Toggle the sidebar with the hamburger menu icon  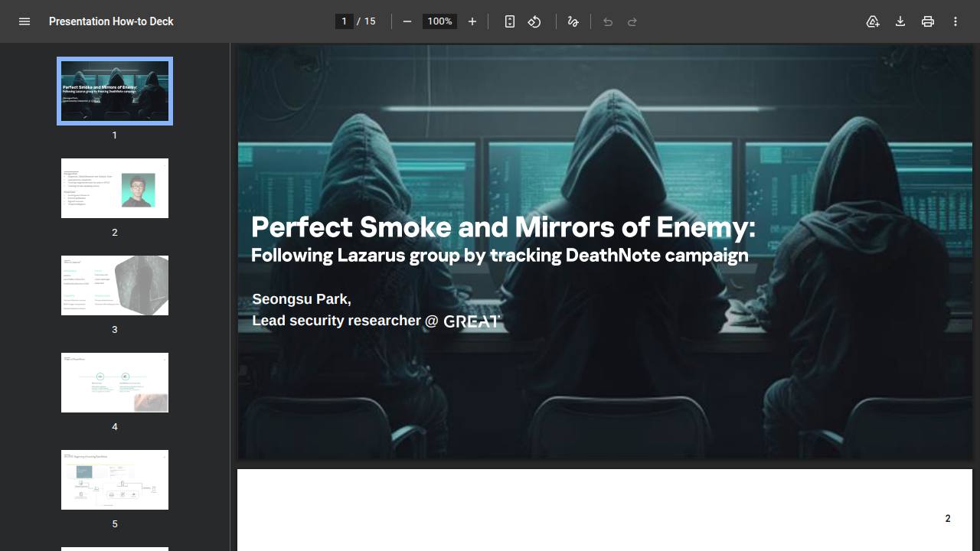point(24,21)
